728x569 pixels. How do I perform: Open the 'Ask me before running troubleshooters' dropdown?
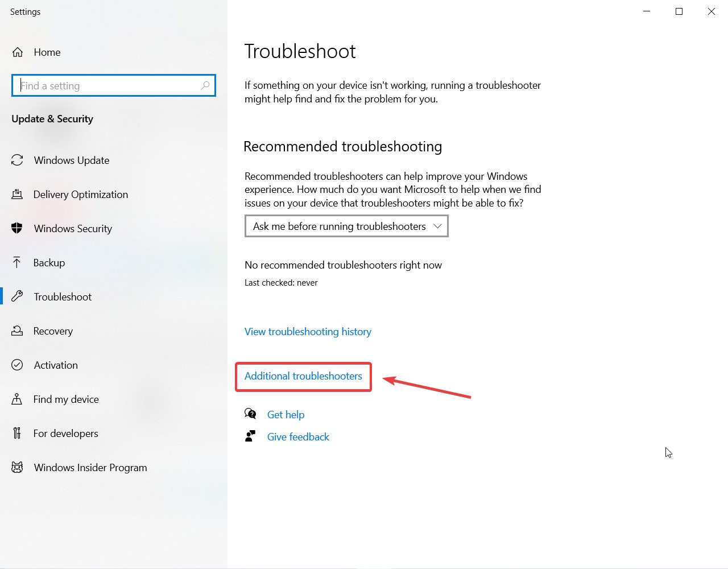coord(346,226)
